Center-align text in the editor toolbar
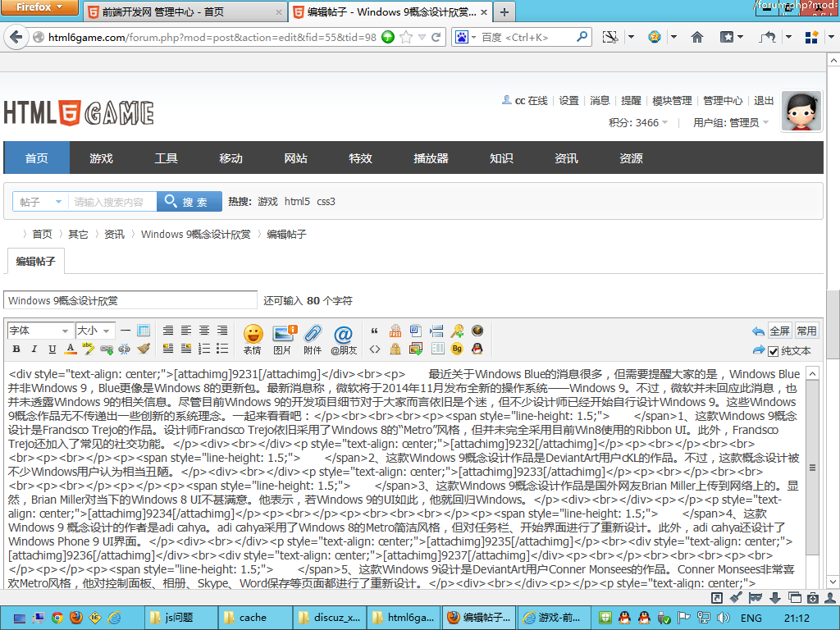This screenshot has width=840, height=630. (204, 331)
